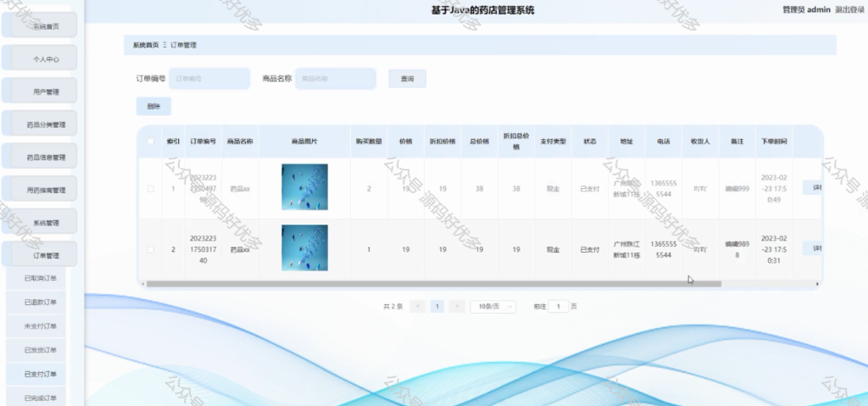Click the 查询 search button
Image resolution: width=868 pixels, height=406 pixels.
(x=408, y=79)
